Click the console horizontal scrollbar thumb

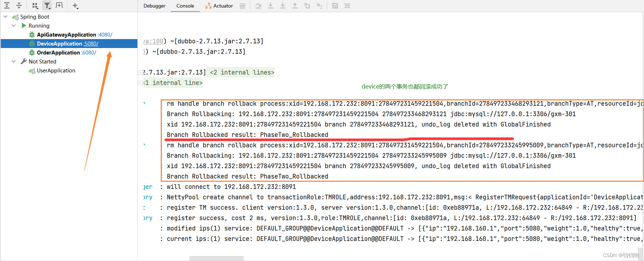[x=216, y=258]
